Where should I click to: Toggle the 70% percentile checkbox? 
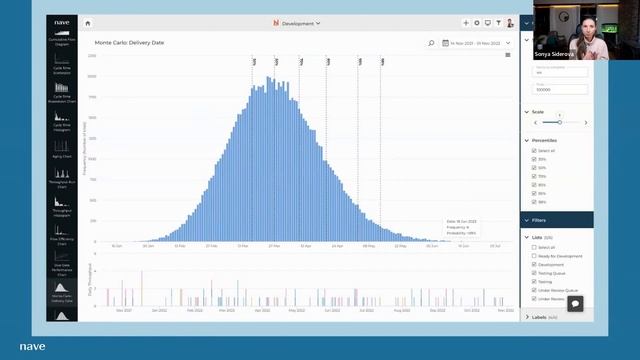(534, 176)
